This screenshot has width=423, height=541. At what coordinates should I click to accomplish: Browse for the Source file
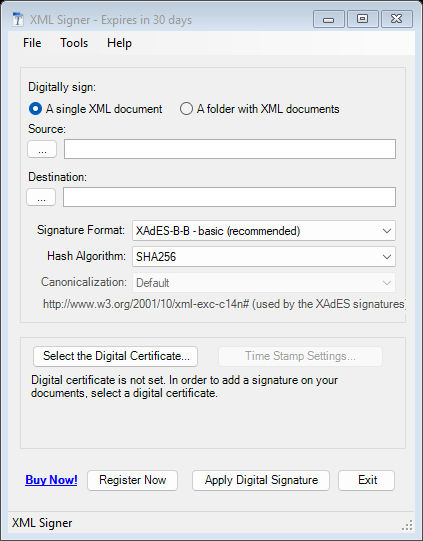coord(42,149)
